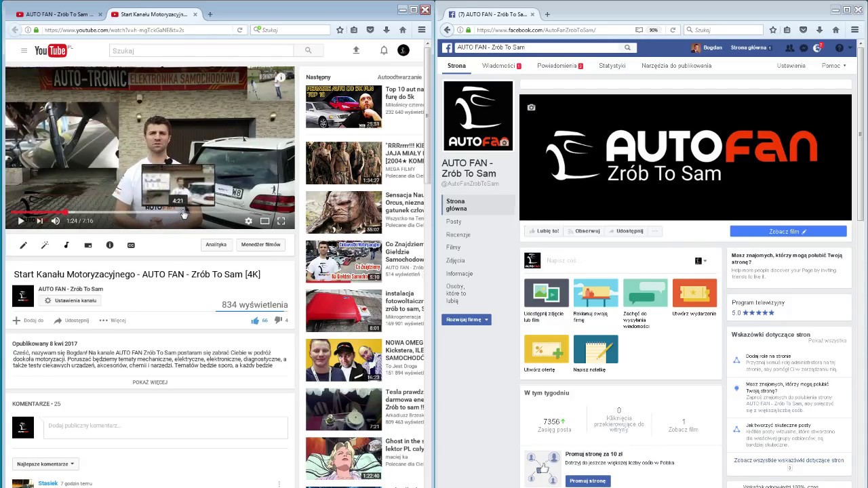This screenshot has height=488, width=868.
Task: Open the CC subtitles tool icon
Action: (131, 245)
